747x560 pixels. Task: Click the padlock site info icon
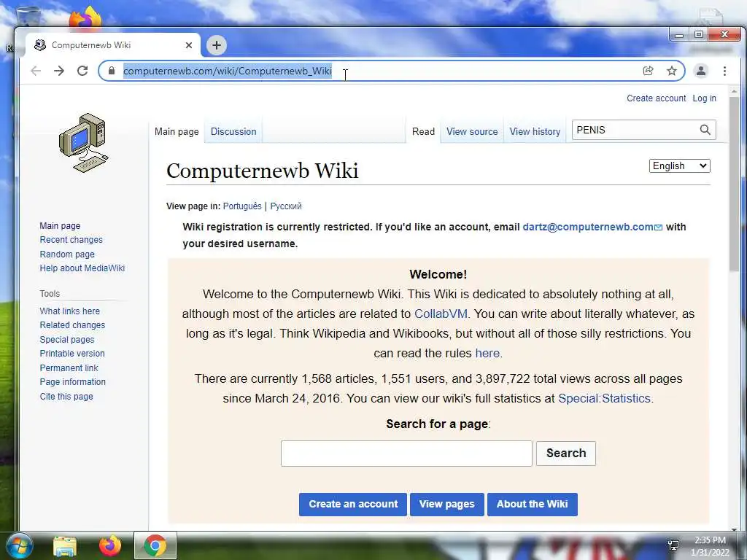112,71
